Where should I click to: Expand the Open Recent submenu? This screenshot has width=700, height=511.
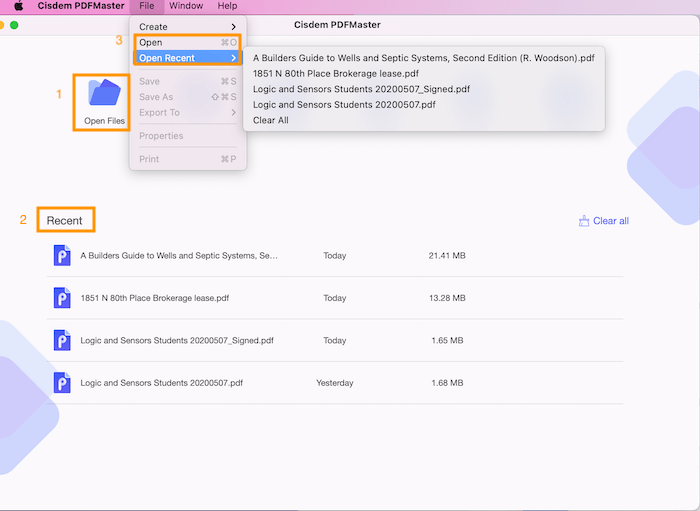tap(188, 58)
